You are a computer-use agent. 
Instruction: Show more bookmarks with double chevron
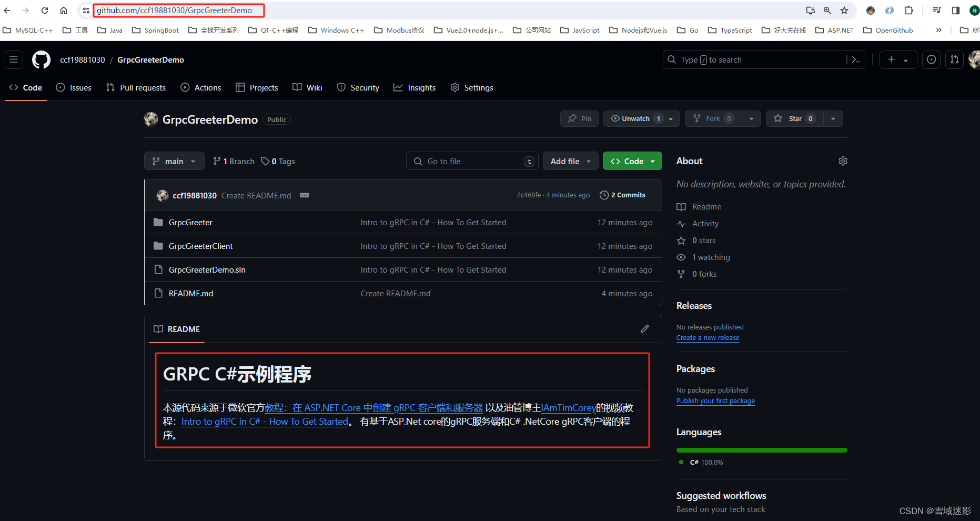point(938,30)
